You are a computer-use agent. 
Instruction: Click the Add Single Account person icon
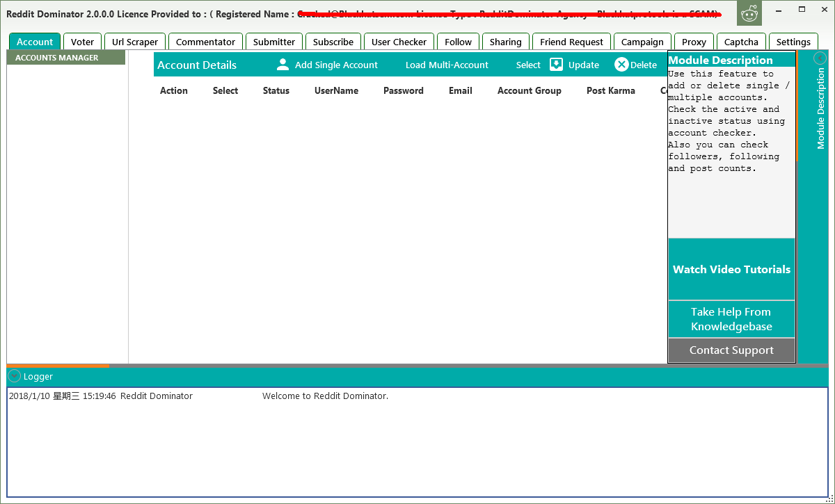(283, 65)
